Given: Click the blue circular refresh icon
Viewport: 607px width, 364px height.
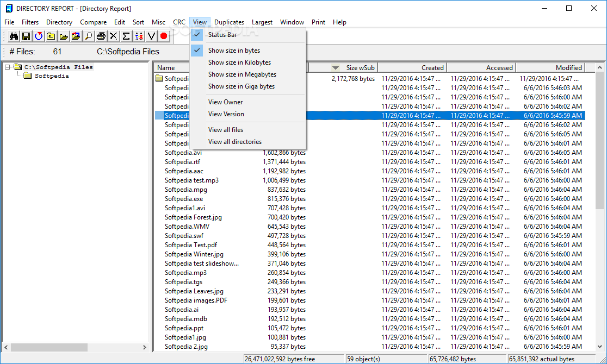Looking at the screenshot, I should [38, 36].
